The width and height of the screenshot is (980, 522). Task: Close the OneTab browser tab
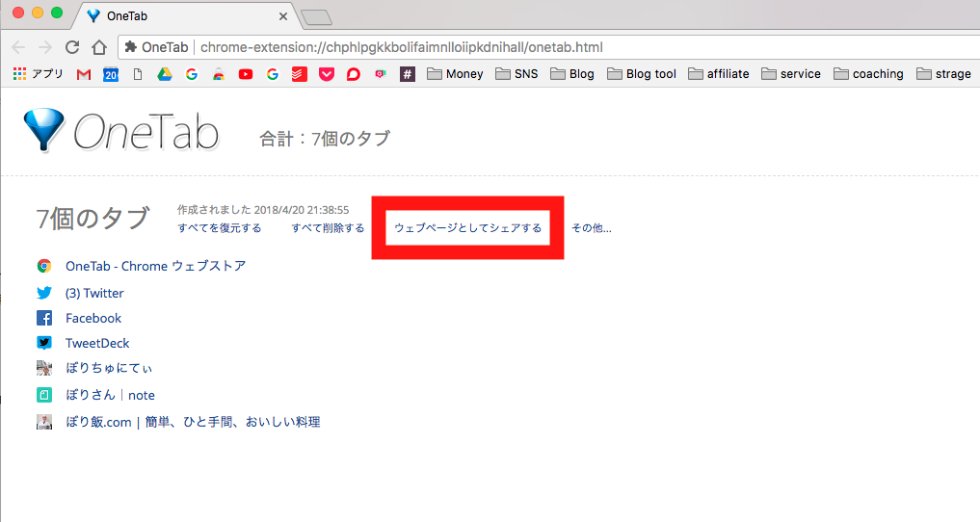pyautogui.click(x=283, y=16)
